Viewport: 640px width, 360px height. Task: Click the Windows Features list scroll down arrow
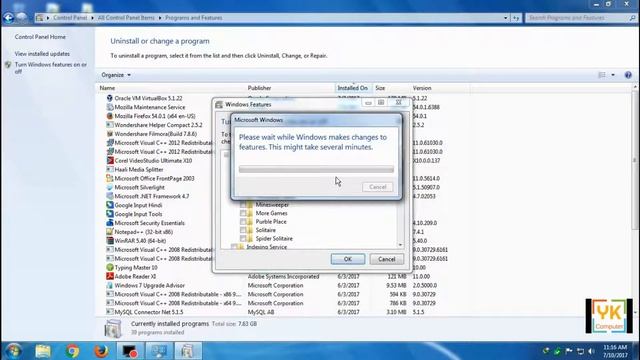pyautogui.click(x=400, y=245)
